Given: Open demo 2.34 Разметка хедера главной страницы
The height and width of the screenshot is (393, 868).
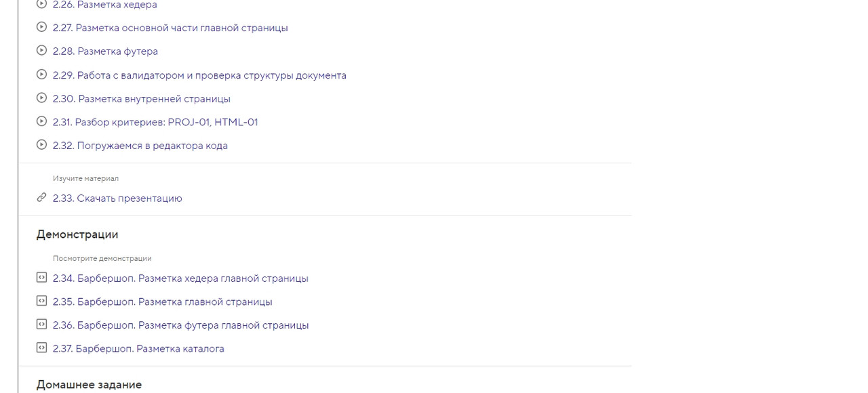Looking at the screenshot, I should tap(180, 278).
